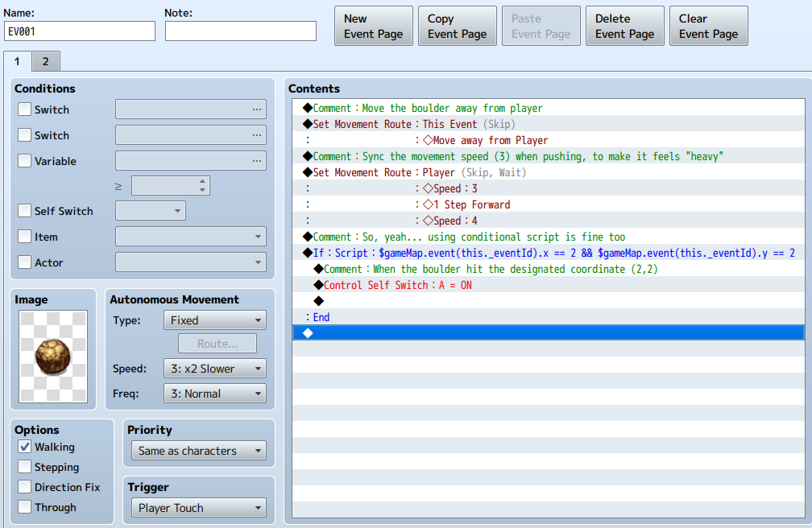The image size is (812, 528).
Task: Select 'Set Movement Route : This Event' command
Action: tap(549, 124)
